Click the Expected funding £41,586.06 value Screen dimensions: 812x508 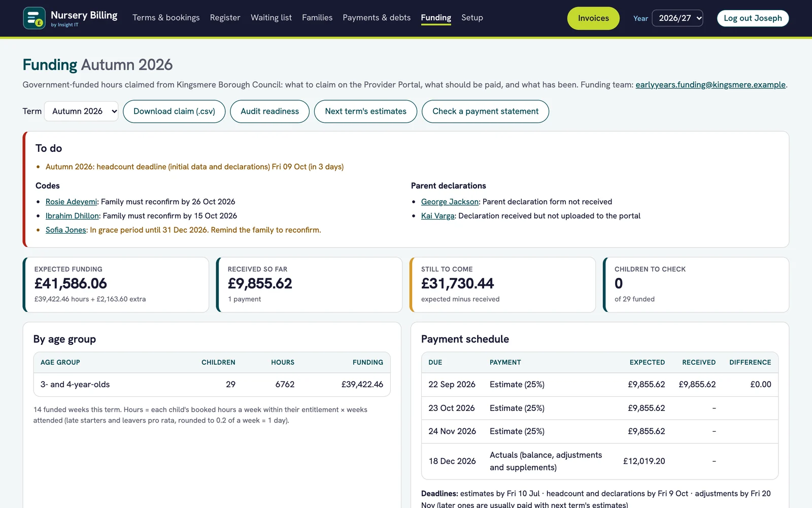pyautogui.click(x=71, y=283)
